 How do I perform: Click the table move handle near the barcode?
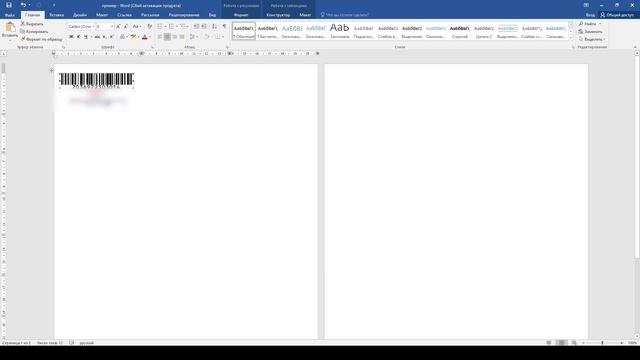point(51,71)
